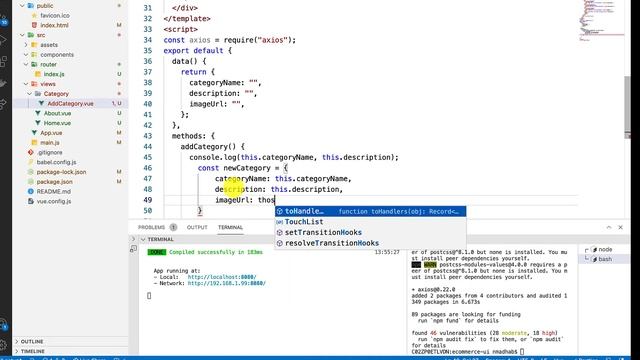Click 'addCategory() {' on line 44
The height and width of the screenshot is (360, 640).
coord(213,147)
